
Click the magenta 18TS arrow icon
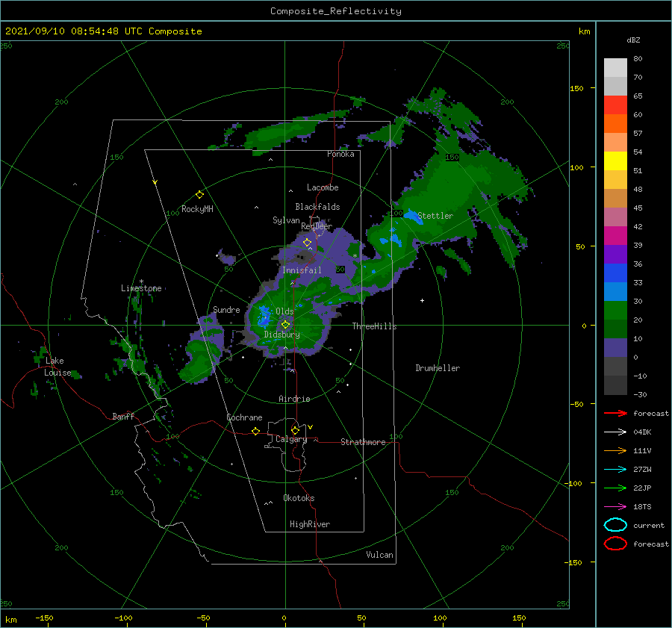[615, 507]
